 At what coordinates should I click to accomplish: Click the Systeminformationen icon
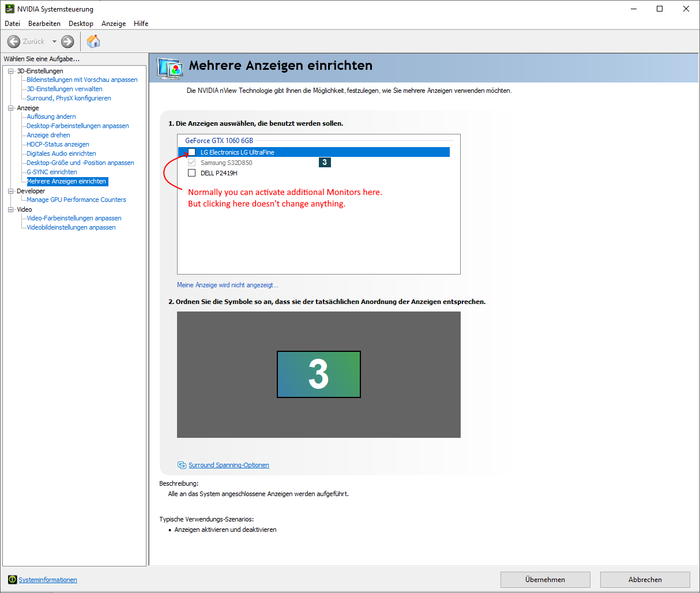tap(13, 580)
